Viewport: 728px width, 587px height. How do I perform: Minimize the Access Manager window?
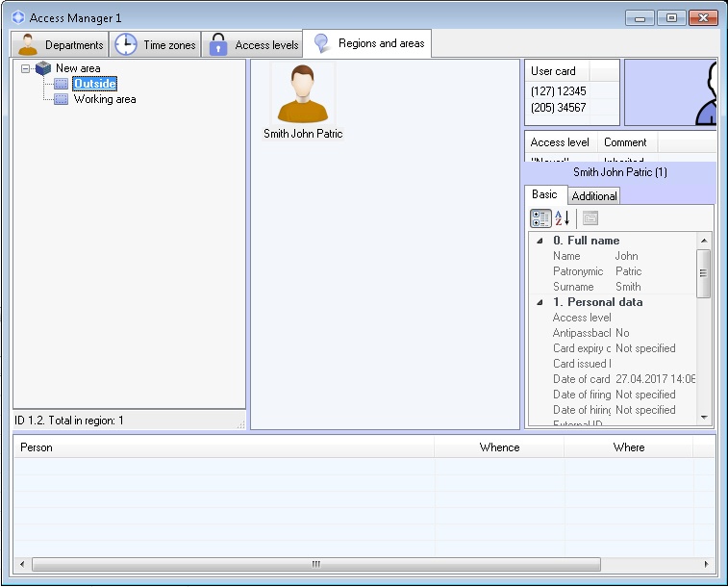pyautogui.click(x=640, y=18)
